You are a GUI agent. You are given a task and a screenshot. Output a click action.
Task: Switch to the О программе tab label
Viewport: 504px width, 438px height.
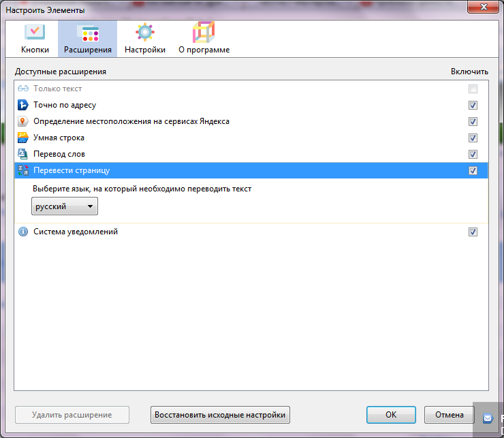point(204,50)
